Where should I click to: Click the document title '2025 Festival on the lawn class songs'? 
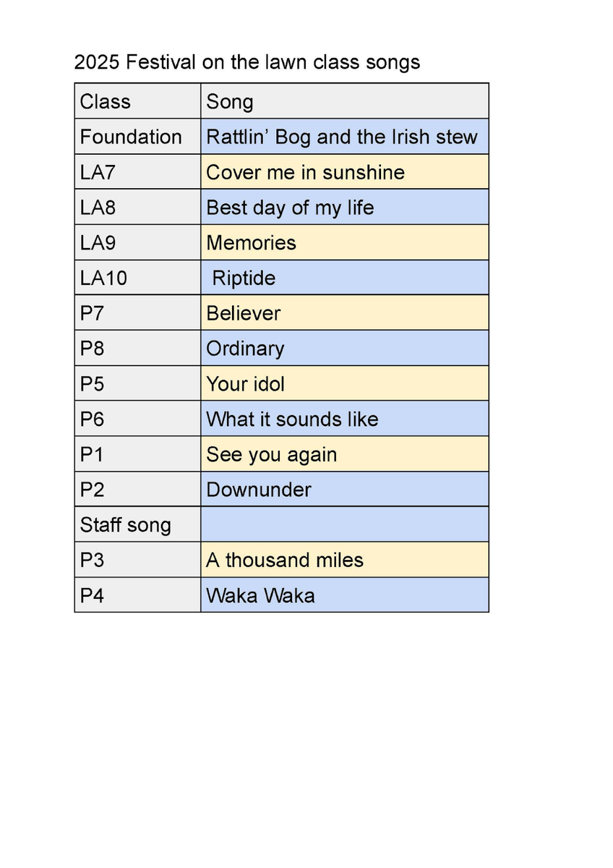(x=247, y=62)
